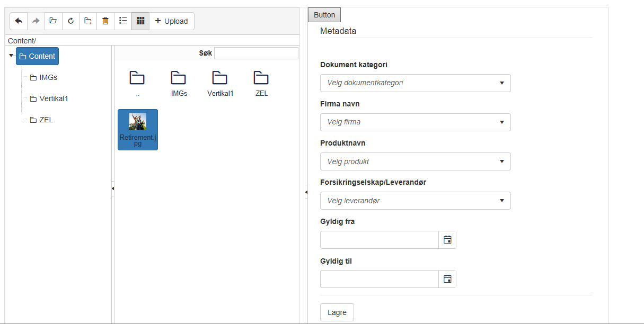Open the Velg firma dropdown
The height and width of the screenshot is (324, 644).
click(x=415, y=122)
